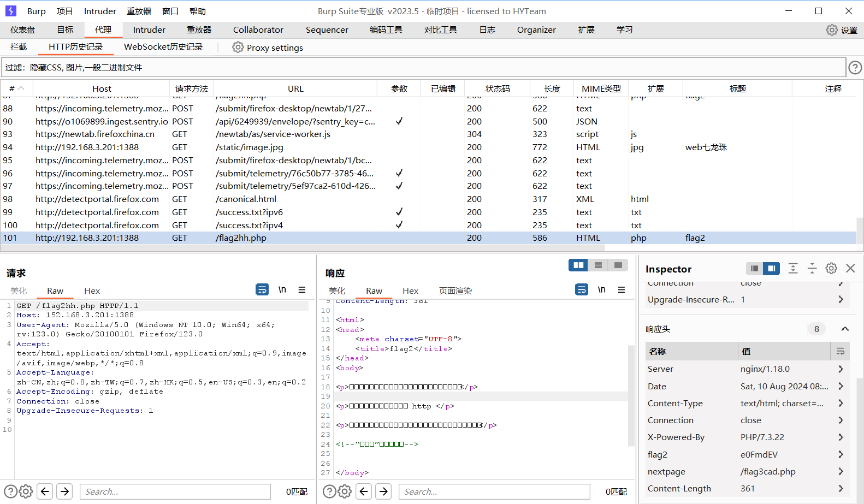Screen dimensions: 864x504
Task: Toggle word wrap in request panel
Action: point(262,289)
